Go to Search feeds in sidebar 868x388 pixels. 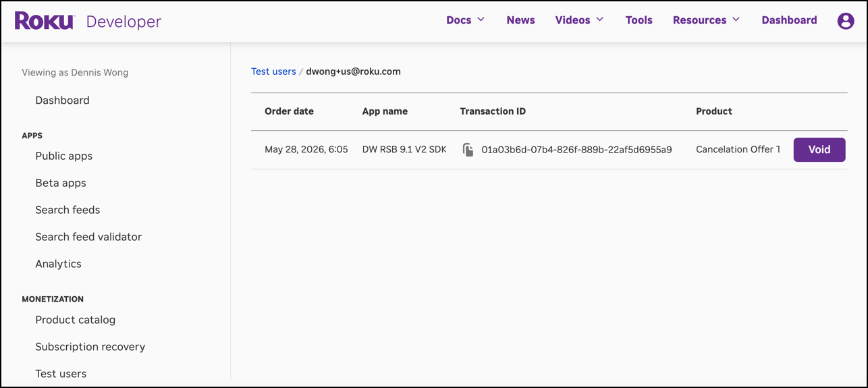[67, 210]
